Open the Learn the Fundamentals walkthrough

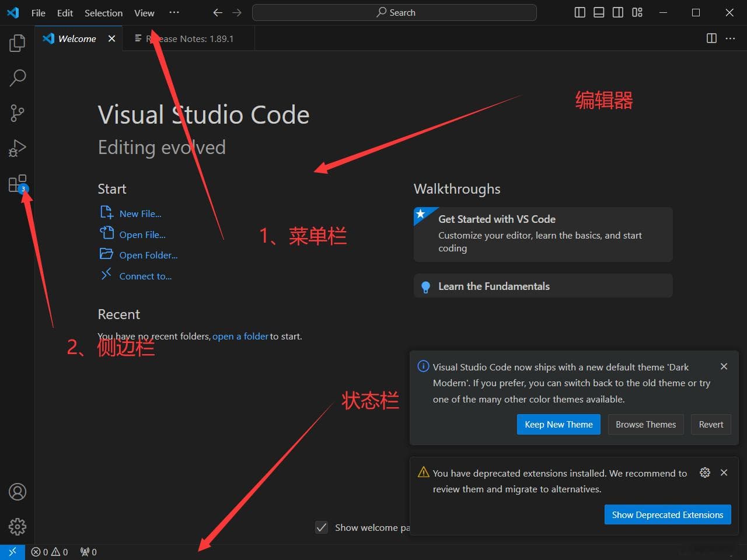point(543,286)
